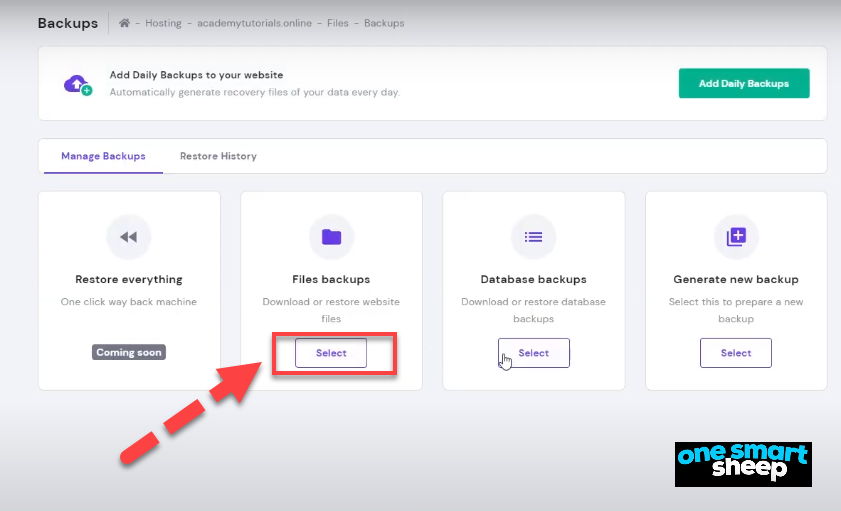Click 'Download or restore database backups' text
This screenshot has width=841, height=511.
pyautogui.click(x=534, y=310)
